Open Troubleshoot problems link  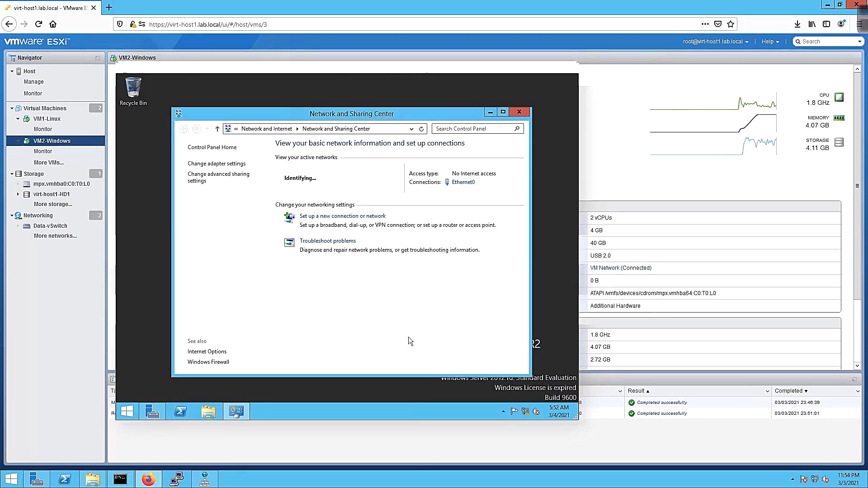(327, 241)
